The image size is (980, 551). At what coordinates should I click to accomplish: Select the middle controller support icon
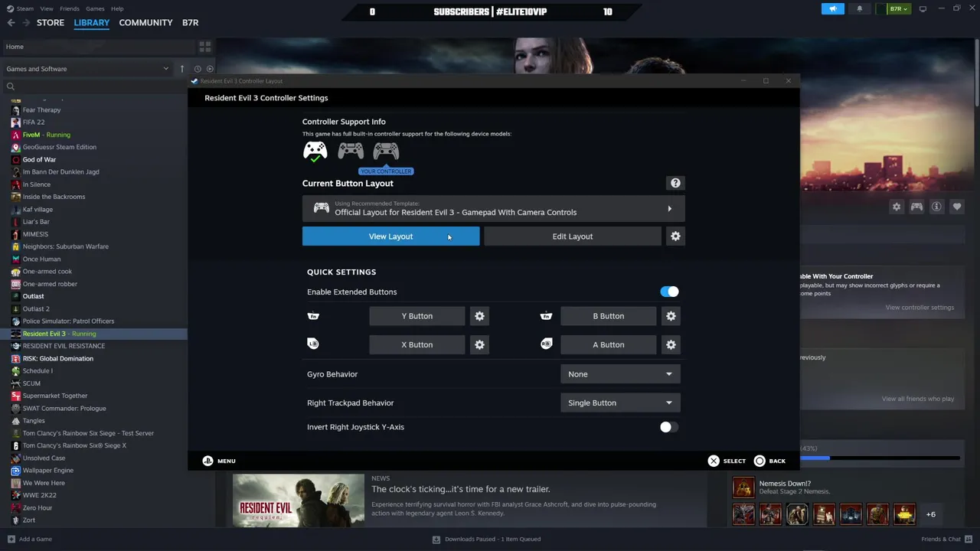point(351,150)
